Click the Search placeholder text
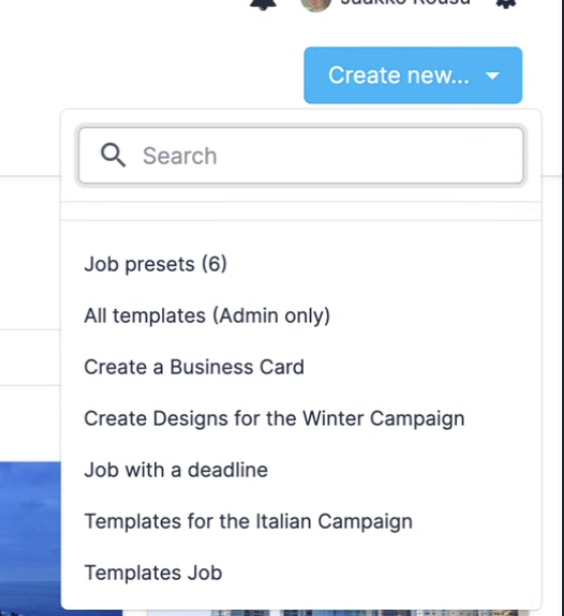 point(180,156)
